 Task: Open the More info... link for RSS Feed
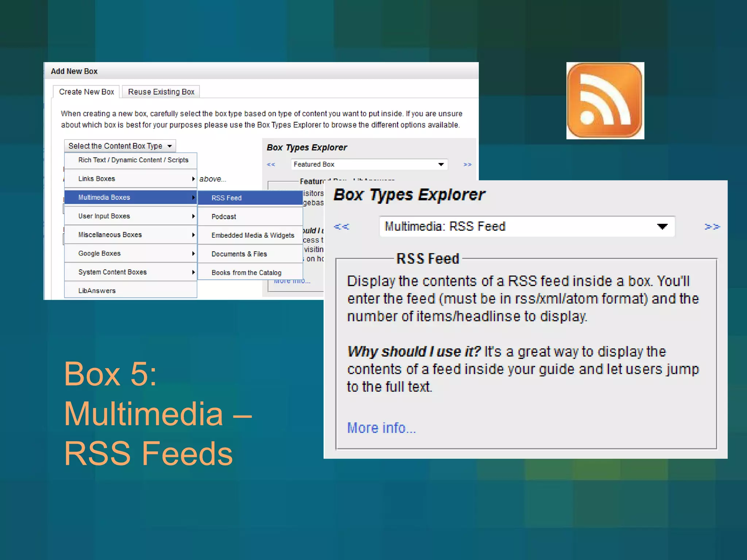(x=381, y=428)
